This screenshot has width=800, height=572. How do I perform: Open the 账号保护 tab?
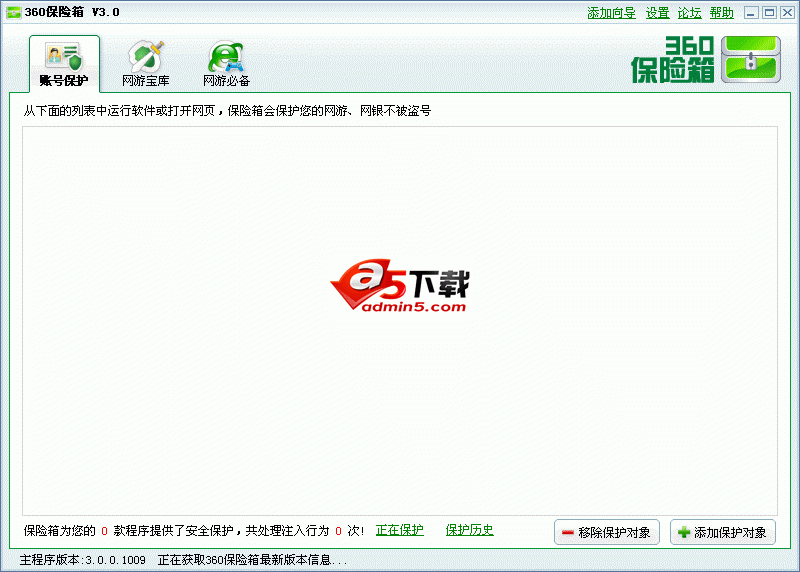pyautogui.click(x=64, y=64)
